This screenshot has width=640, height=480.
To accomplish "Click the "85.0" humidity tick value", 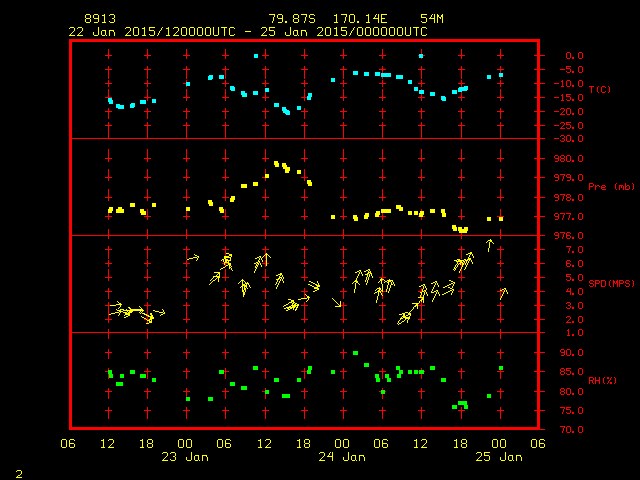I will pyautogui.click(x=571, y=371).
